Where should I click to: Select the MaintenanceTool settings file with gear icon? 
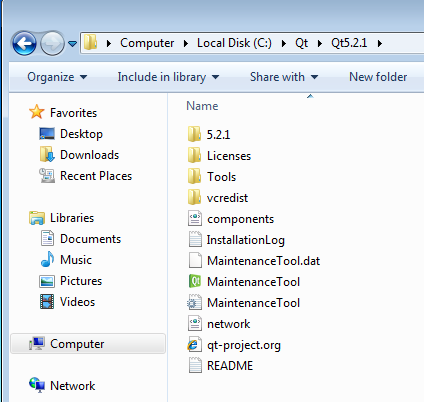(244, 303)
